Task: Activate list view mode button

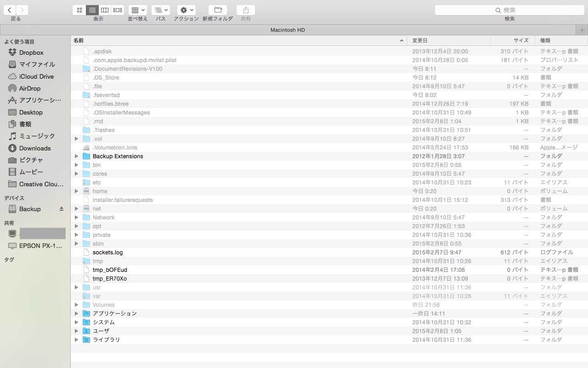Action: coord(92,10)
